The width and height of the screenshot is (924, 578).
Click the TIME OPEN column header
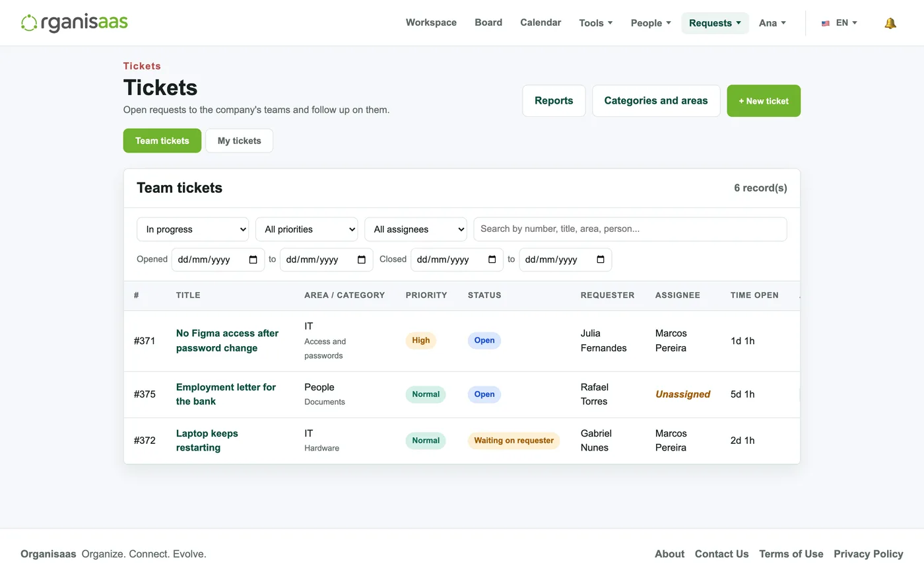(x=754, y=295)
